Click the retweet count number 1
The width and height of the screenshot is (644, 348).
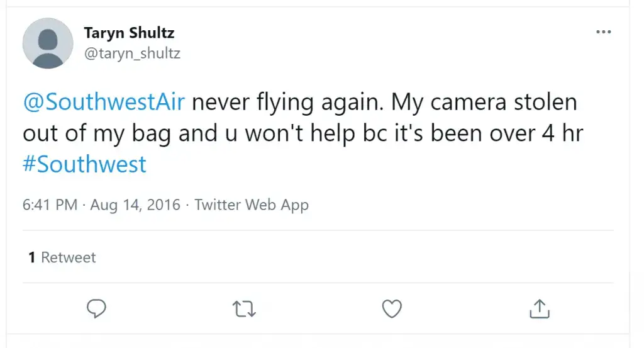pyautogui.click(x=31, y=257)
